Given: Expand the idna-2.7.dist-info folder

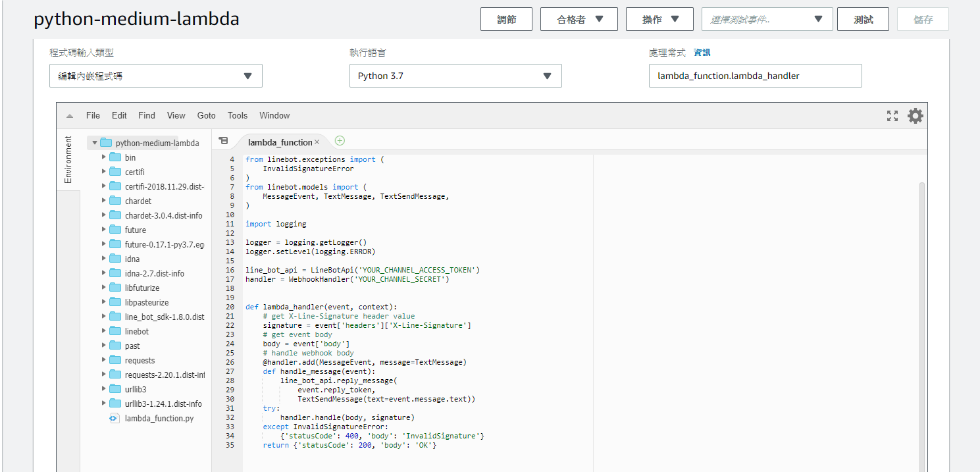Looking at the screenshot, I should 103,273.
